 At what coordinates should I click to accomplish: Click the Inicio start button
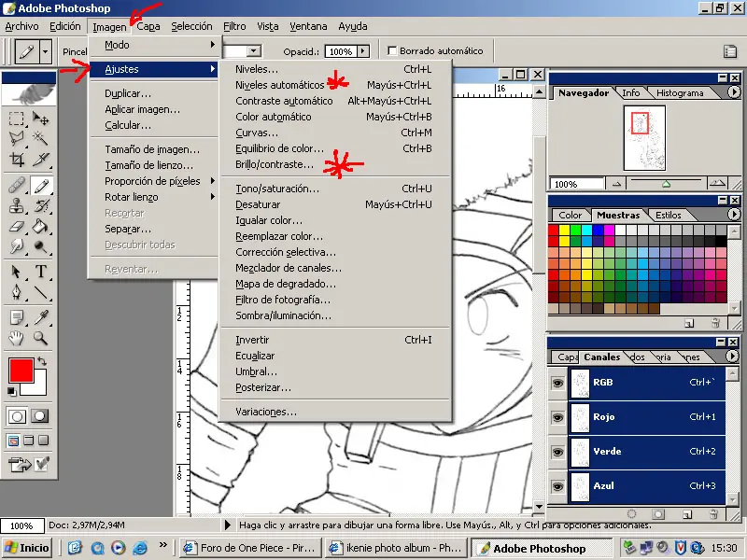tap(28, 548)
